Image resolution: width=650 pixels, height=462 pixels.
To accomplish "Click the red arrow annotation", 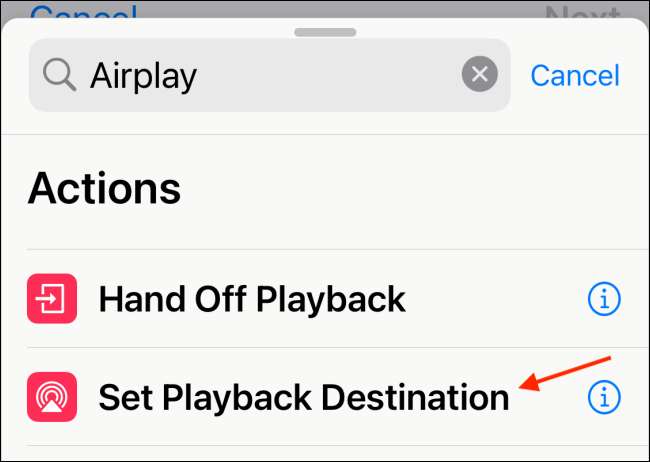I will pos(565,373).
